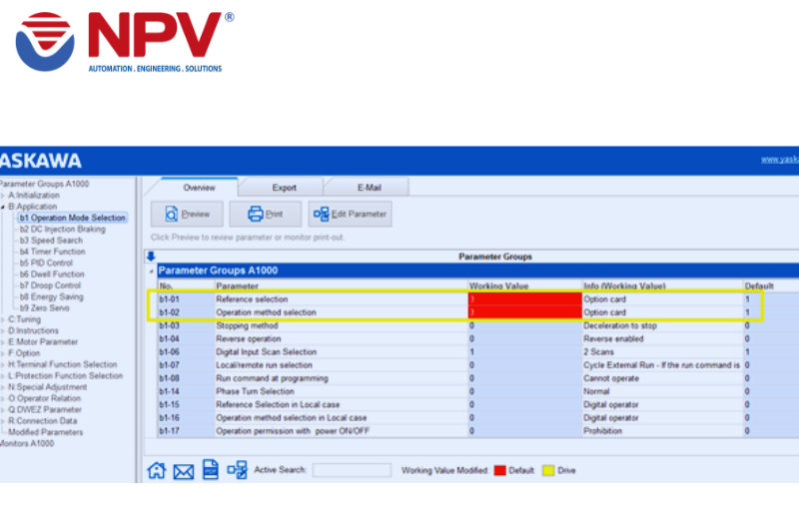Expand the E:Motor Parameter tree node

tap(3, 341)
